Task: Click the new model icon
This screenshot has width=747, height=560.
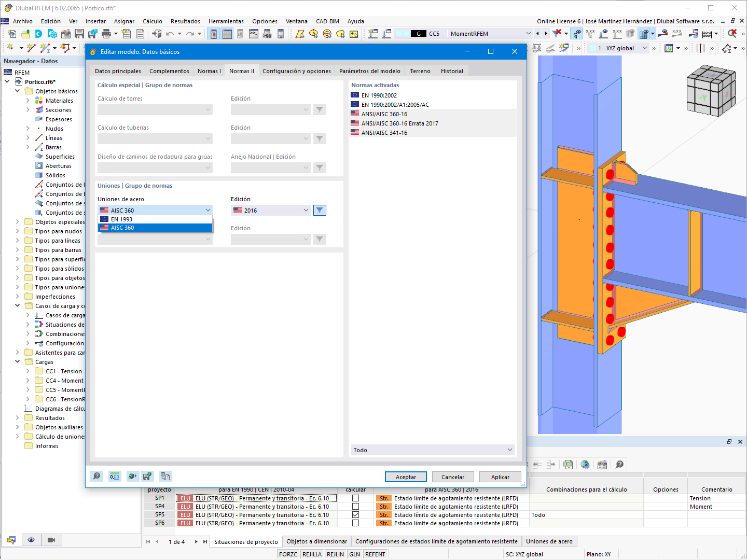Action: 12,34
